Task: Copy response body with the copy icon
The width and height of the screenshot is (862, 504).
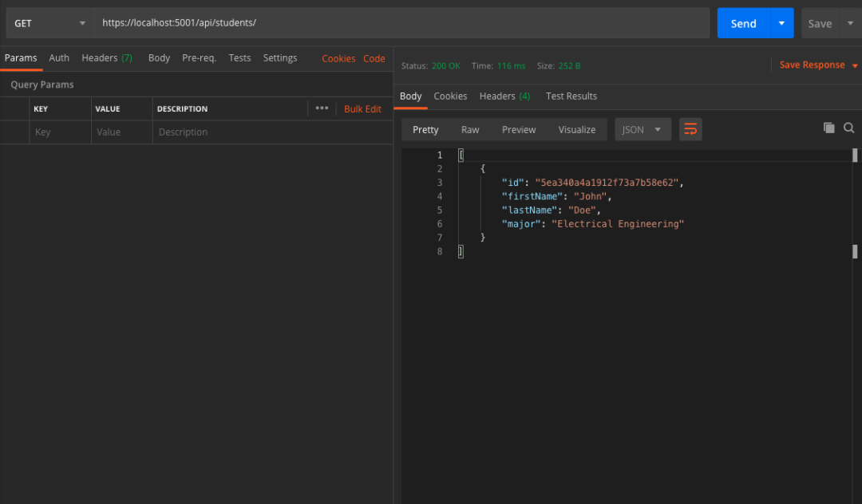Action: pyautogui.click(x=828, y=128)
